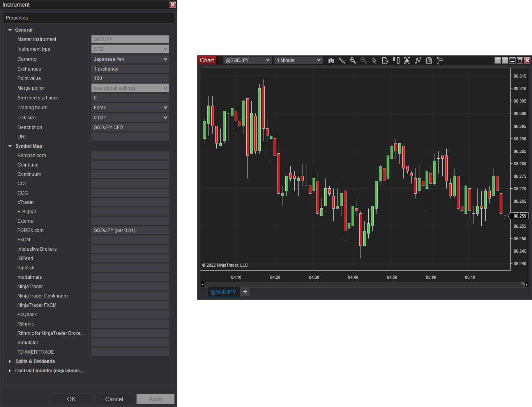Screen dimensions: 532x407
Task: Open chart properties list icon
Action: (x=440, y=60)
